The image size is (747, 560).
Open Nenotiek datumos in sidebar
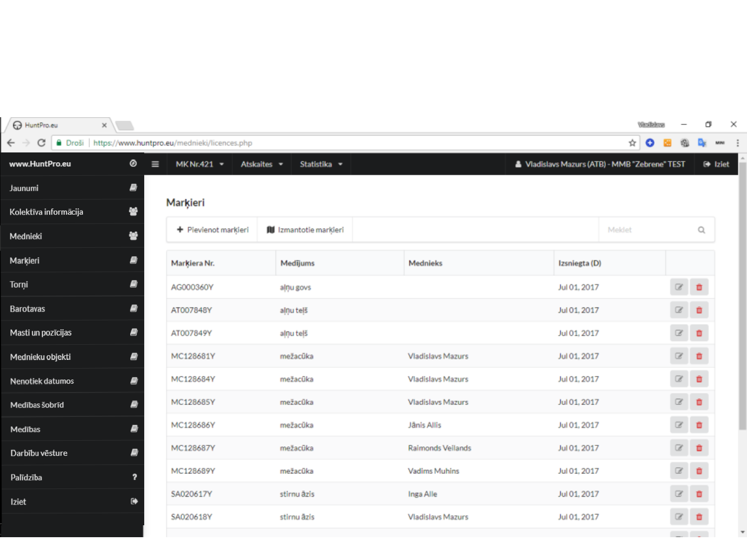click(73, 381)
